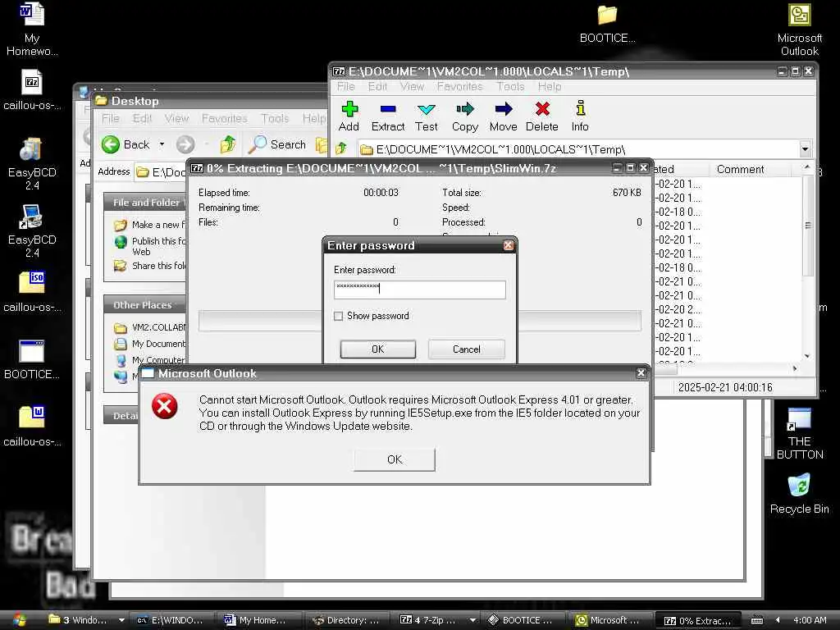The height and width of the screenshot is (630, 840).
Task: Open Tools menu in 7-Zip window
Action: pyautogui.click(x=510, y=86)
